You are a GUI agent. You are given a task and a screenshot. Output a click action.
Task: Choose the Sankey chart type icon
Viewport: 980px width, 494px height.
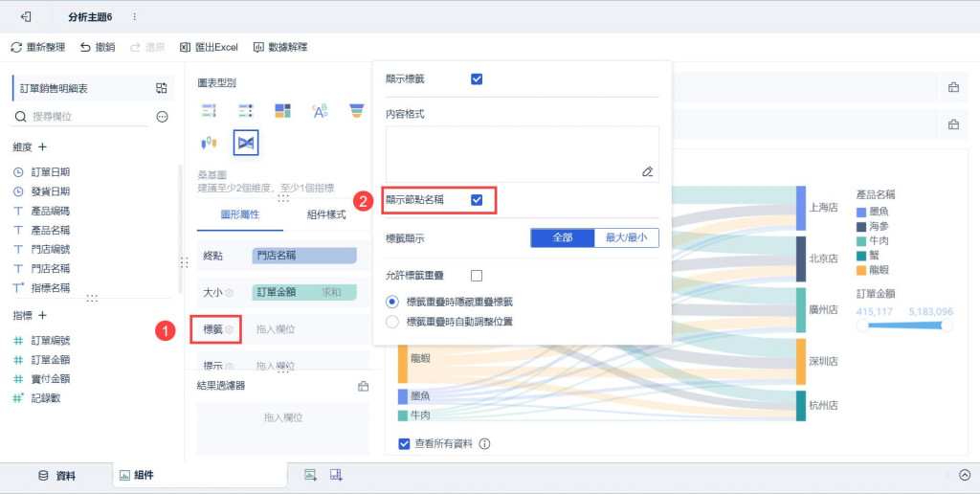(x=246, y=144)
